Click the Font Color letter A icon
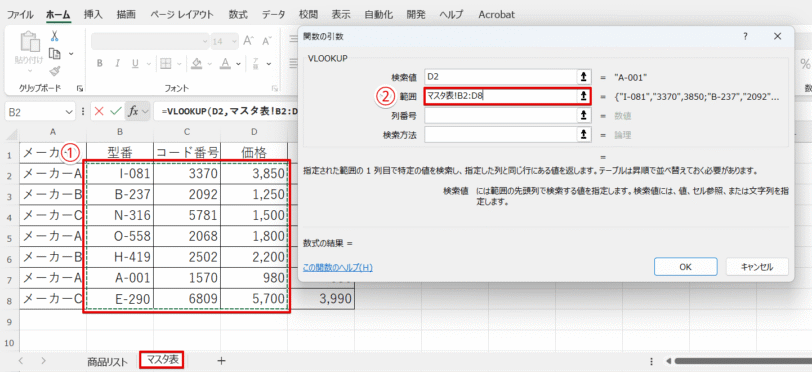Image resolution: width=812 pixels, height=372 pixels. (x=225, y=64)
